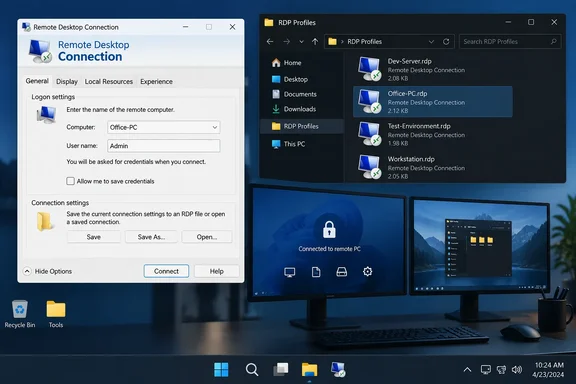
Task: Refresh the RDP Profiles folder
Action: coord(446,42)
